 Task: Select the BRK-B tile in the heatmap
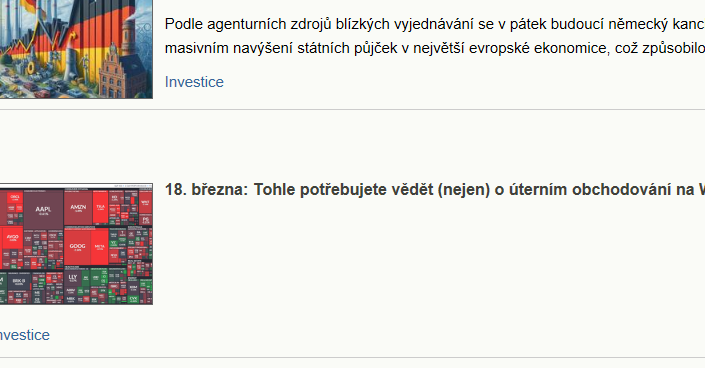coord(19,282)
